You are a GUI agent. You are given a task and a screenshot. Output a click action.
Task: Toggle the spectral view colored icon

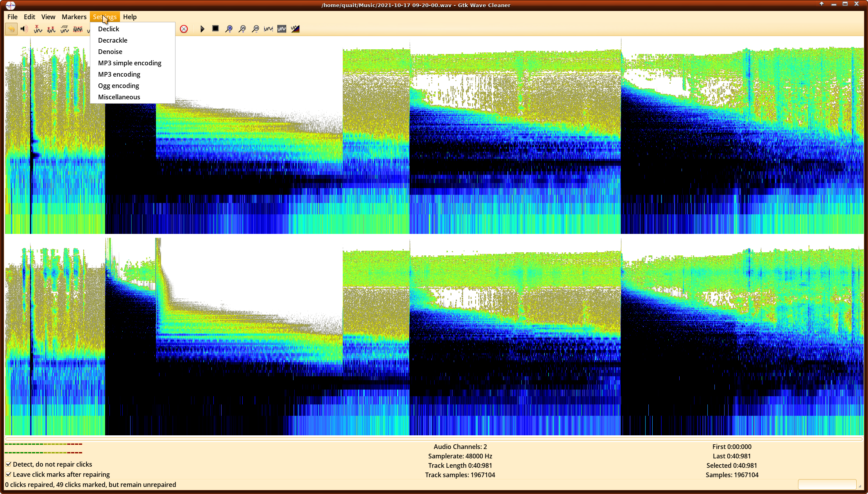point(295,29)
